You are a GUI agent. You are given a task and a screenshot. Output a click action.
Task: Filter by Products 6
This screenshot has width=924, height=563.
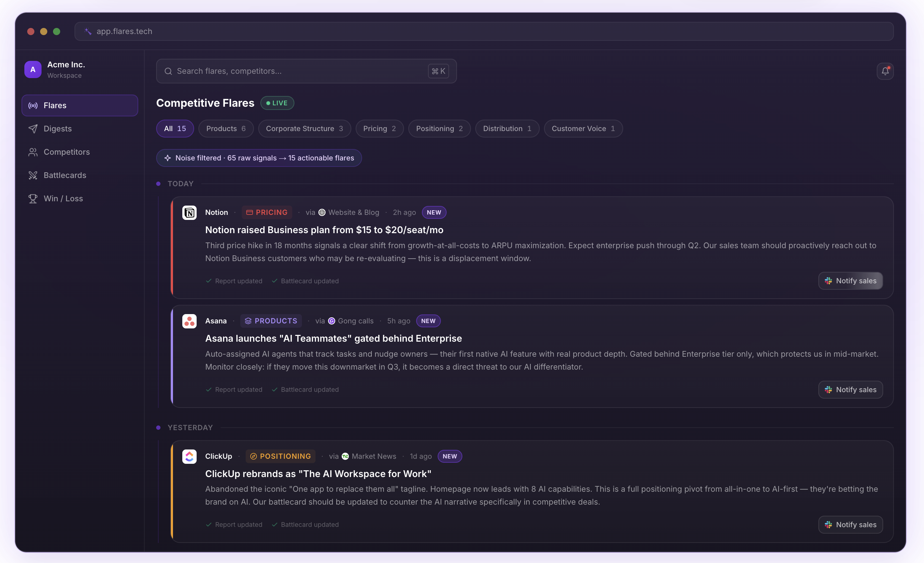tap(226, 129)
